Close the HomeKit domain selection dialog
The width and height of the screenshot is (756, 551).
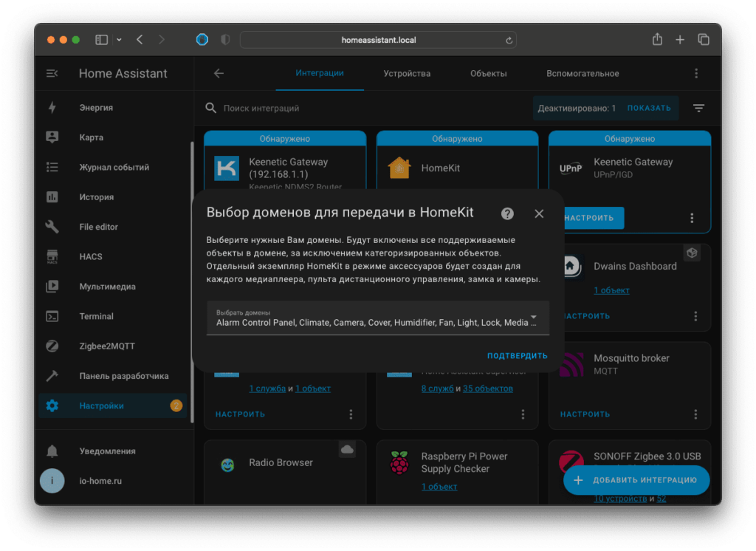coord(539,213)
